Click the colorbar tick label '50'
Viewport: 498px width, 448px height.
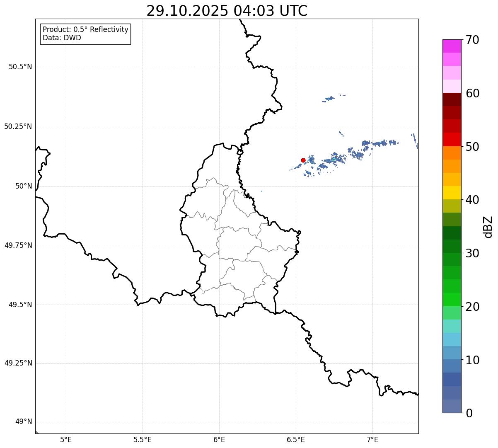[472, 147]
